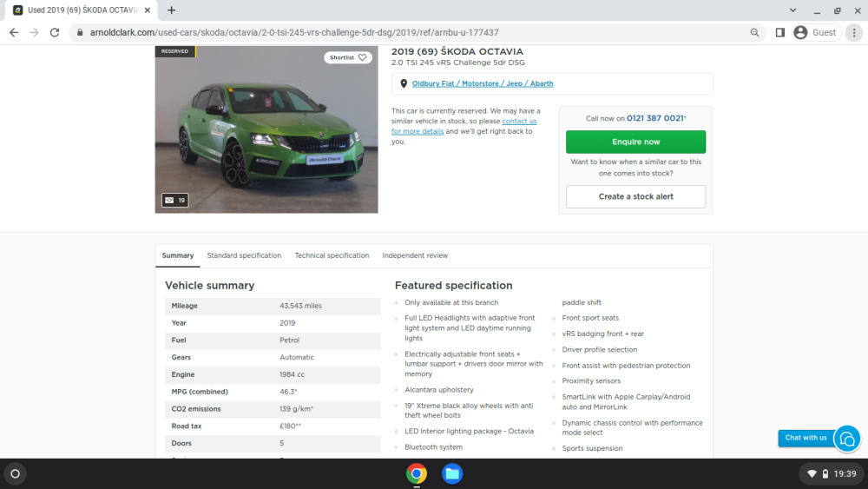868x489 pixels.
Task: Click the Automatic gears value
Action: click(x=297, y=357)
